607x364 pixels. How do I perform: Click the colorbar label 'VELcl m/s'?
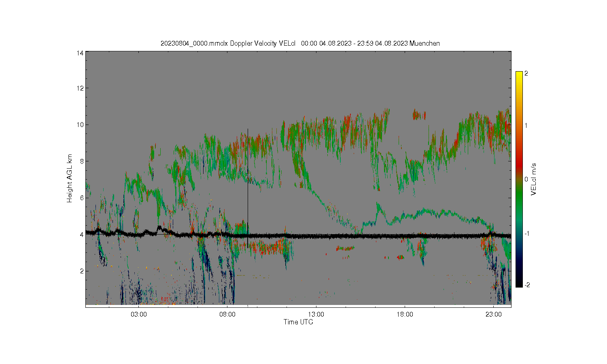534,179
